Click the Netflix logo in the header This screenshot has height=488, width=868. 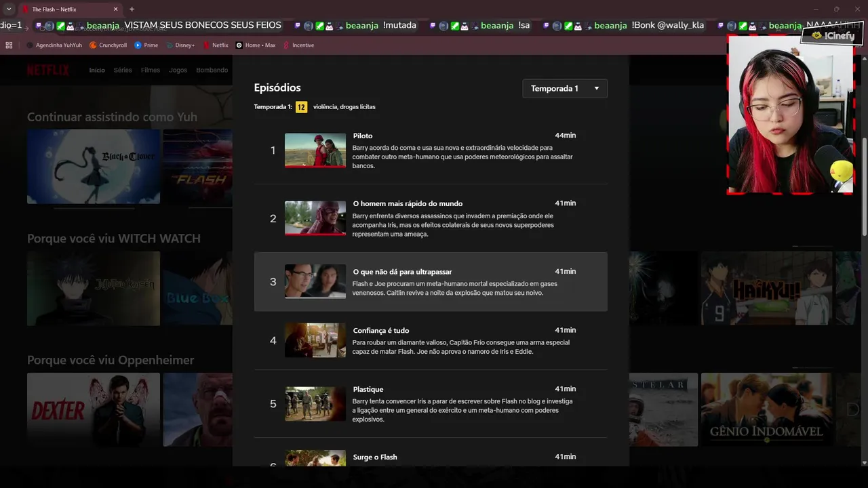tap(48, 70)
